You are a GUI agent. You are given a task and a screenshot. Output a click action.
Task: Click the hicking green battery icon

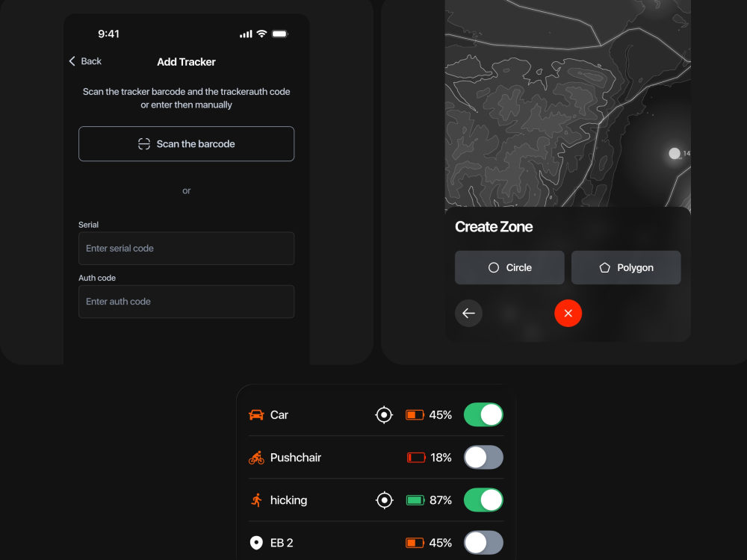coord(415,500)
